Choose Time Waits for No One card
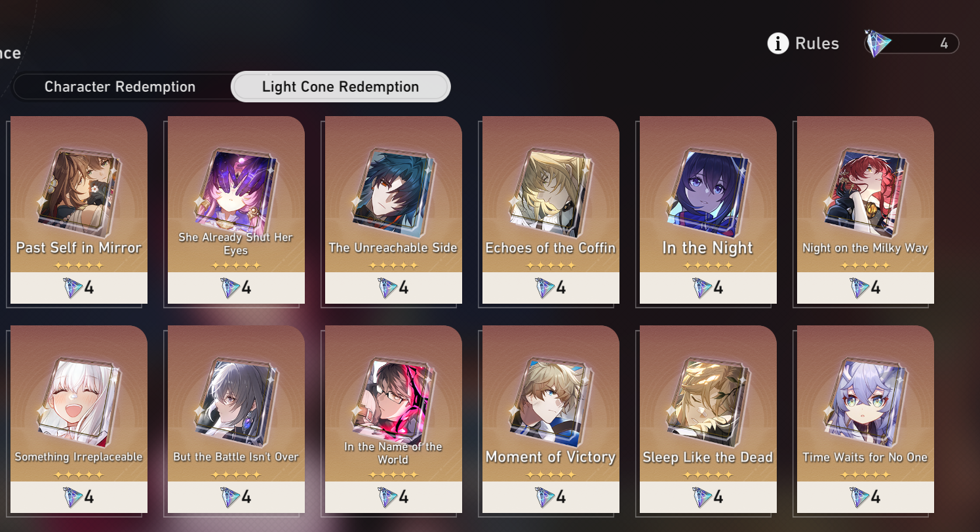 (x=865, y=419)
